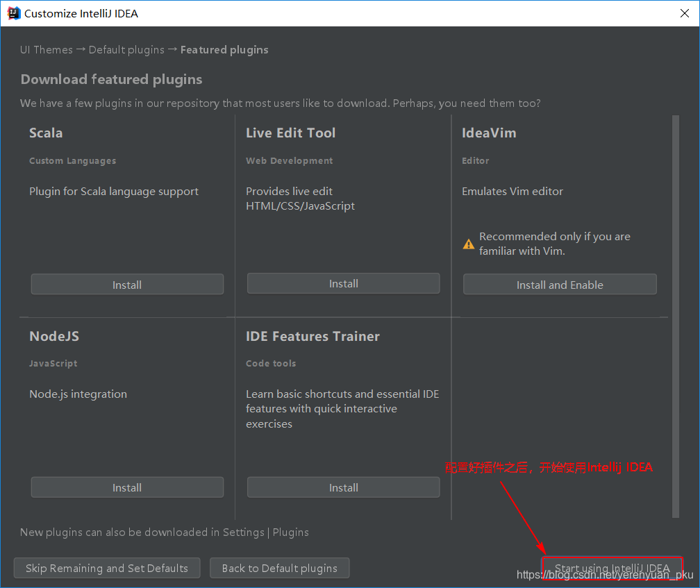Click the IntelliJ IDEA logo icon
This screenshot has height=588, width=700.
[14, 13]
